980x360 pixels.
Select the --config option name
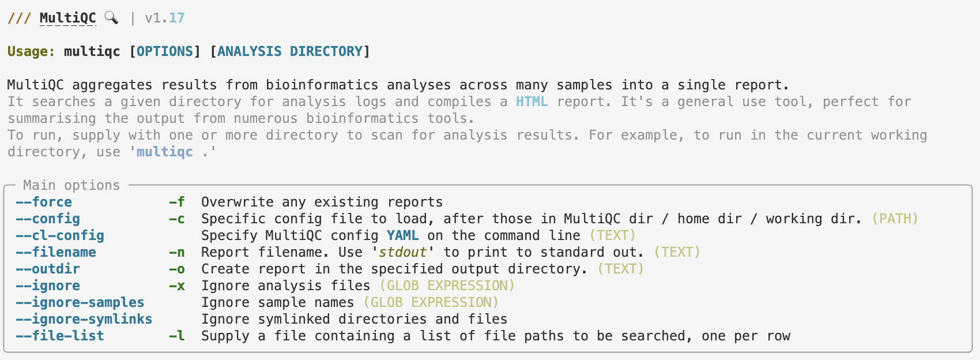tap(48, 219)
